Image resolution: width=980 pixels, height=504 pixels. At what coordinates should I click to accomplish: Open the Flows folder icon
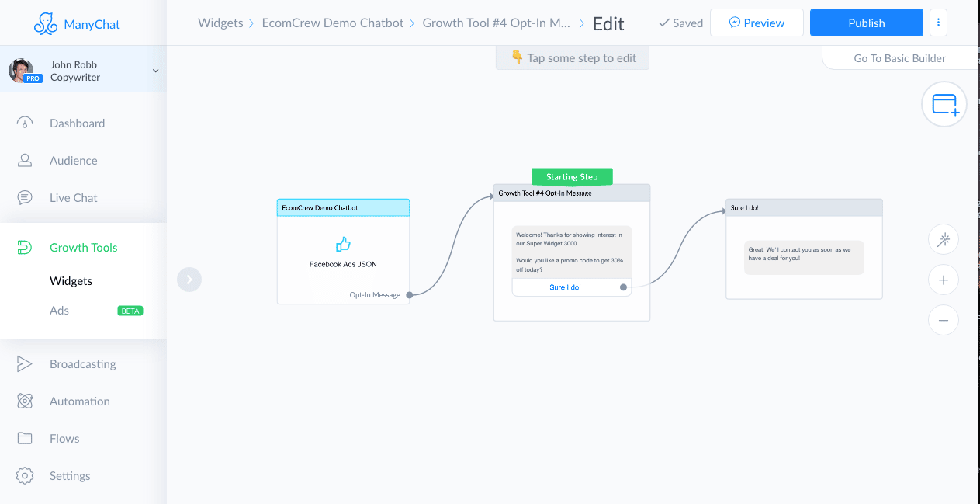[25, 439]
